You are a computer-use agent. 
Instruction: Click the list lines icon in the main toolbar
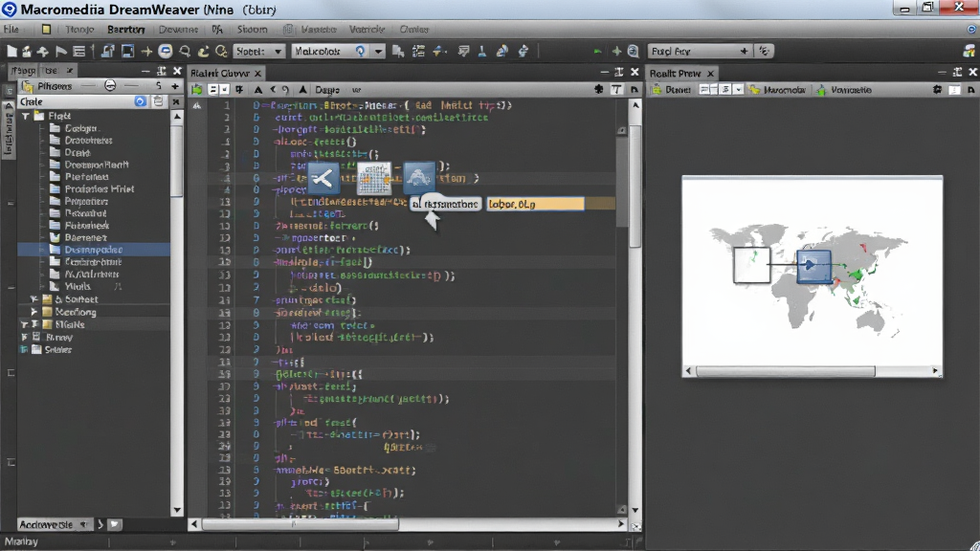tap(78, 52)
